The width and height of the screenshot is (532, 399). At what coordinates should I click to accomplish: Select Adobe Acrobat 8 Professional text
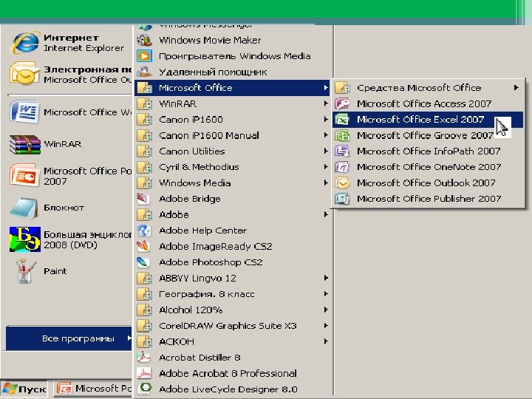tap(228, 373)
